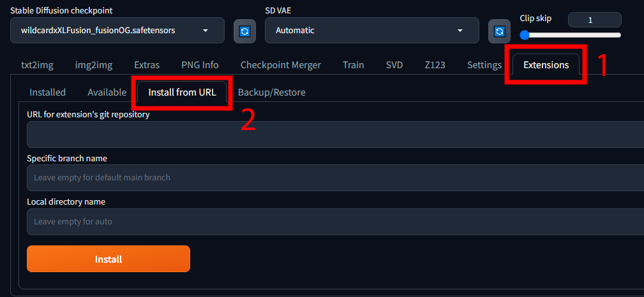This screenshot has width=644, height=297.
Task: Expand the SD VAE dropdown
Action: point(371,31)
